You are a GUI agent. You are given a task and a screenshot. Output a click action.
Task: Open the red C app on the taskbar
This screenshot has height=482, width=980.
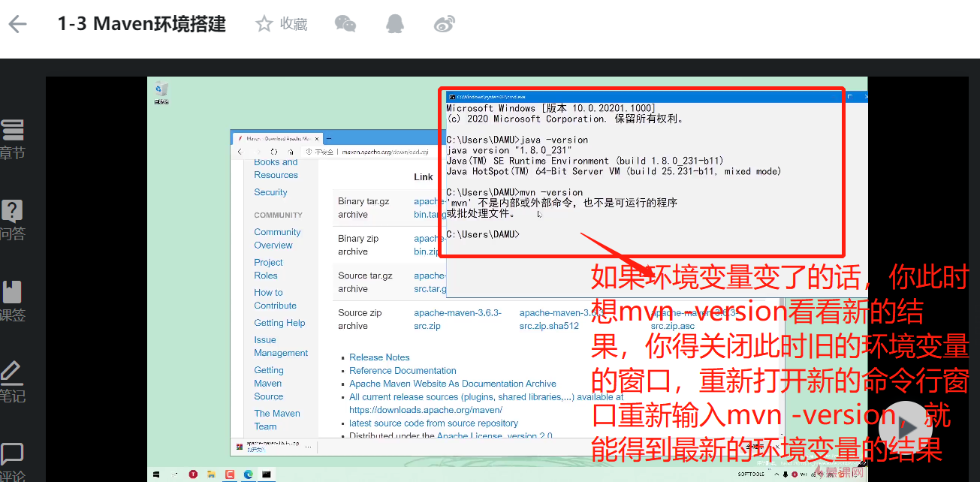tap(230, 474)
